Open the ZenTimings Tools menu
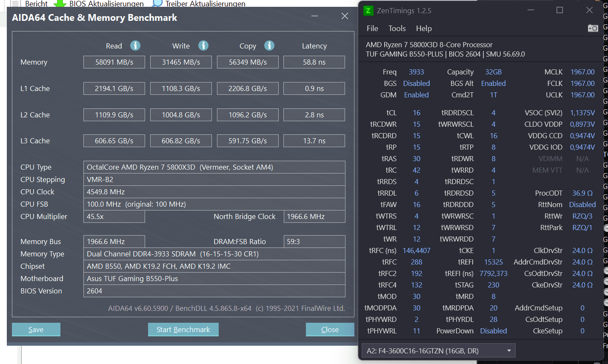This screenshot has width=608, height=364. 397,28
